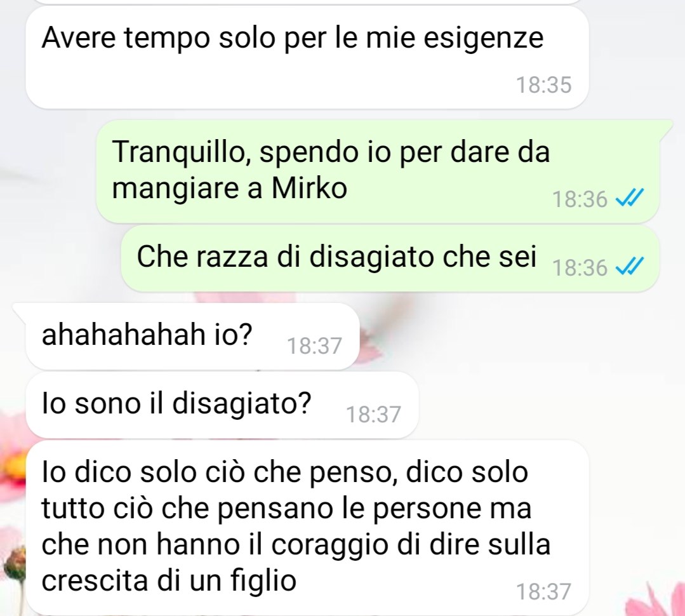Select the 'Tranquillo, spendo io' green bubble

[x=378, y=171]
